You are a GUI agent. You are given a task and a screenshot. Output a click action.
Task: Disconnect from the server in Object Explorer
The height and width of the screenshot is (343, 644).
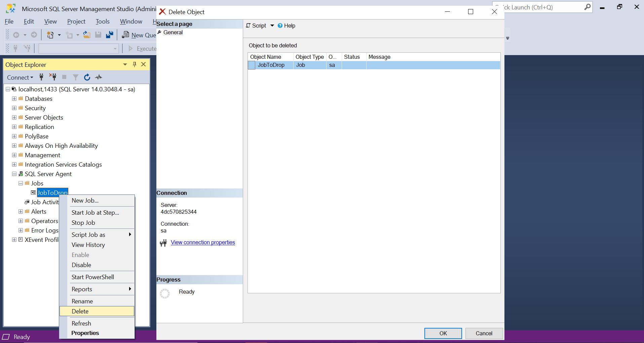coord(52,77)
